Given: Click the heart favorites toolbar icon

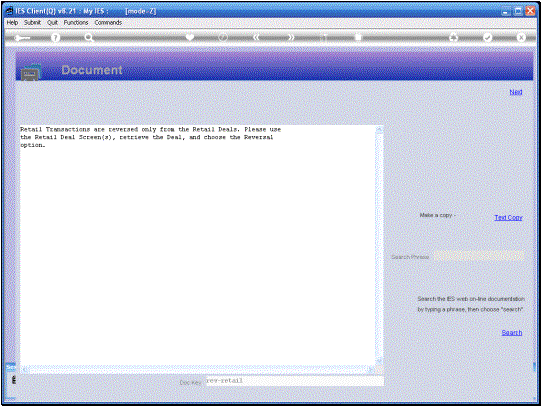Looking at the screenshot, I should 190,37.
